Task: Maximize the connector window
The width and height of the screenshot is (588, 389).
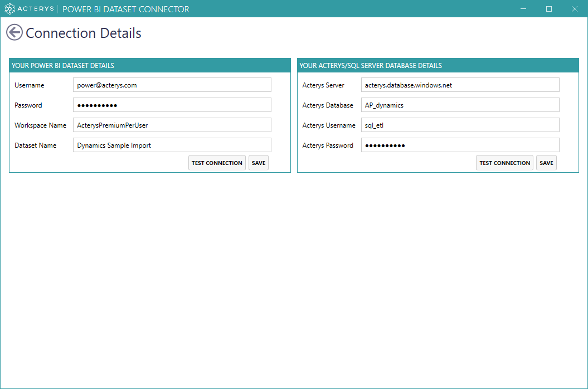Action: pyautogui.click(x=549, y=8)
